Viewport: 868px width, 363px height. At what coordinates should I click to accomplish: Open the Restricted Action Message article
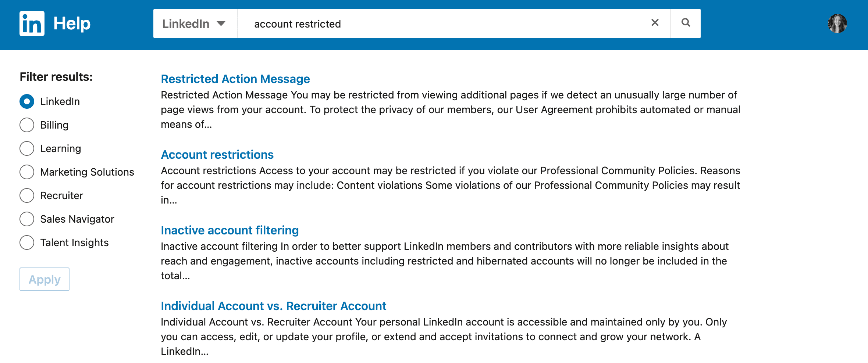(x=235, y=79)
